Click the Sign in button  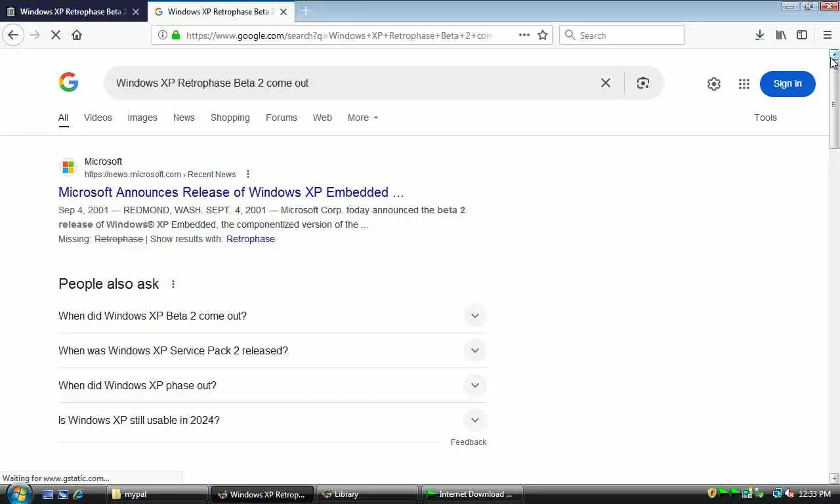pyautogui.click(x=787, y=83)
